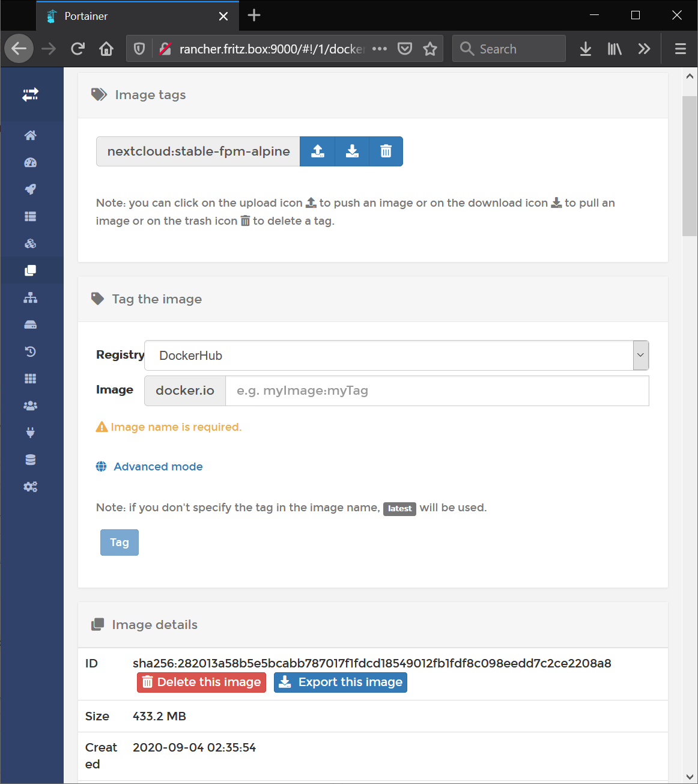Push nextcloud:stable-fpm-alpine with upload icon
The height and width of the screenshot is (784, 698).
click(317, 151)
